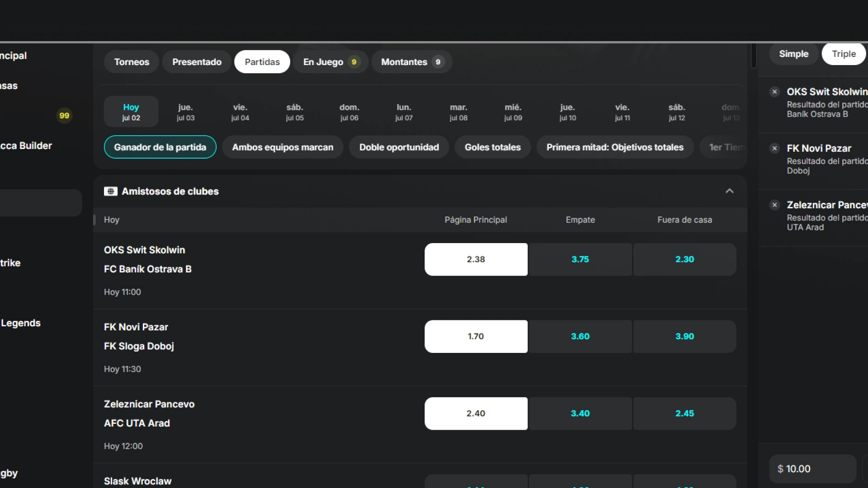
Task: Open Acca Builder in sidebar
Action: click(x=26, y=145)
